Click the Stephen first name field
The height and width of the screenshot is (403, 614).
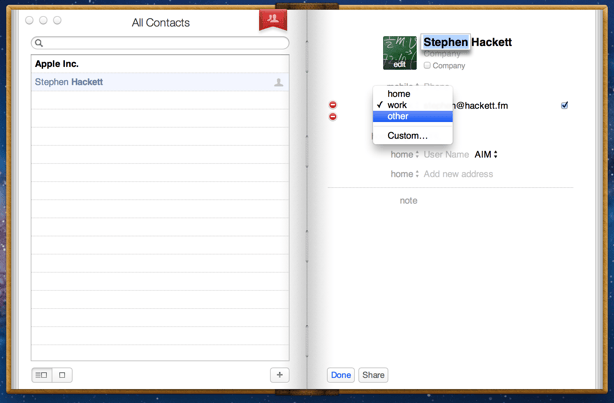pos(446,42)
